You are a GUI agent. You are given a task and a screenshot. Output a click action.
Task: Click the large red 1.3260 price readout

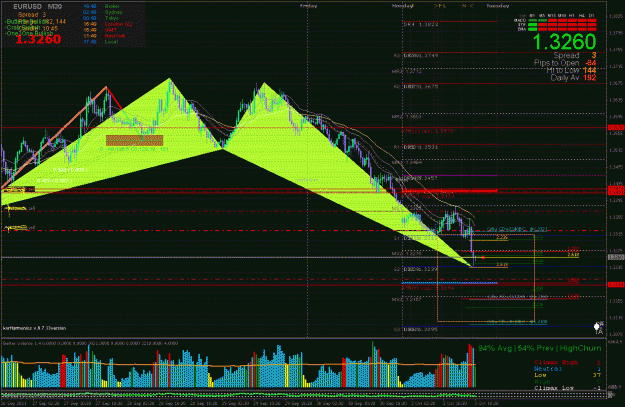coord(38,39)
